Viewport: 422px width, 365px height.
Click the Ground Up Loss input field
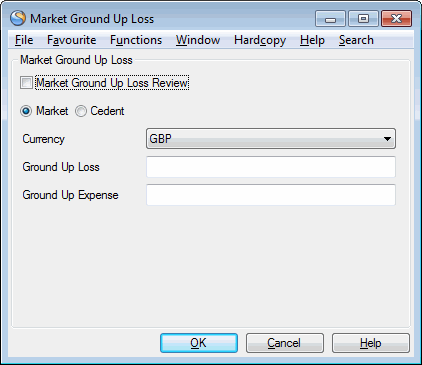(x=271, y=167)
